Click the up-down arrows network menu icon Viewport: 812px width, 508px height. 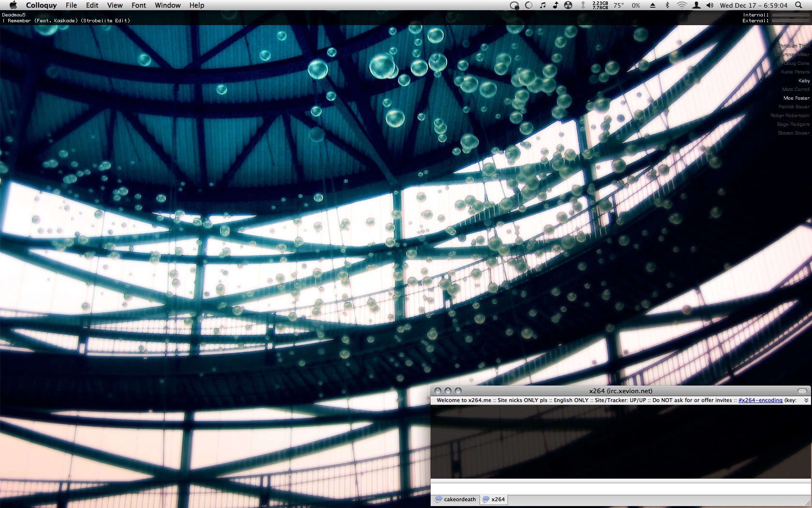point(583,5)
